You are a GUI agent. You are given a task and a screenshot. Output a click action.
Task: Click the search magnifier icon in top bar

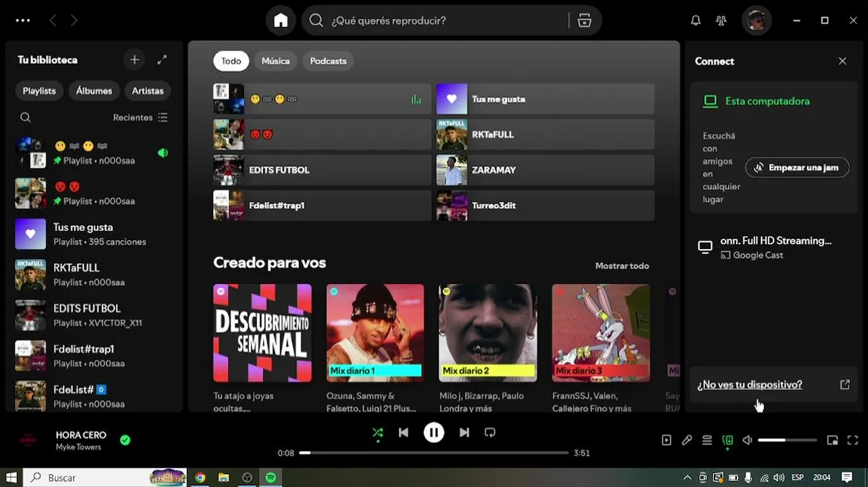[x=316, y=20]
